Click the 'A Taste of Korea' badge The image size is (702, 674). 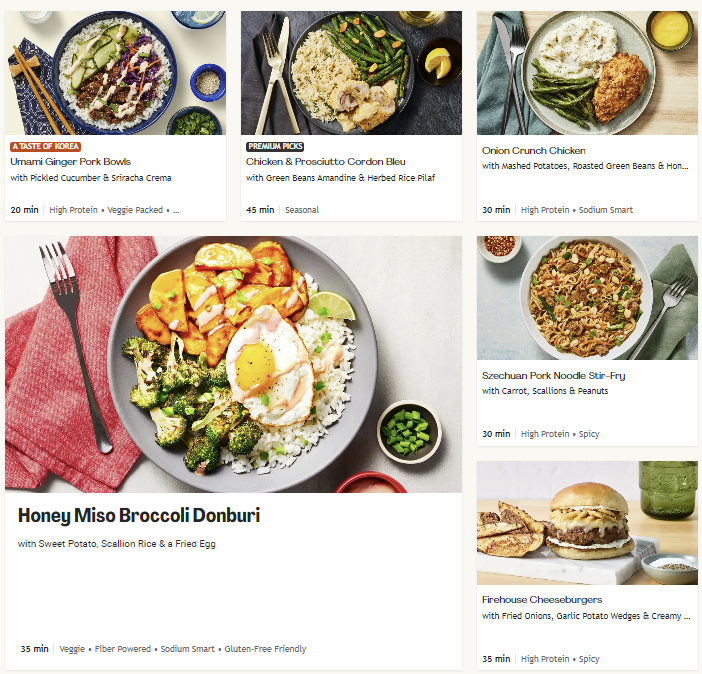pos(46,146)
